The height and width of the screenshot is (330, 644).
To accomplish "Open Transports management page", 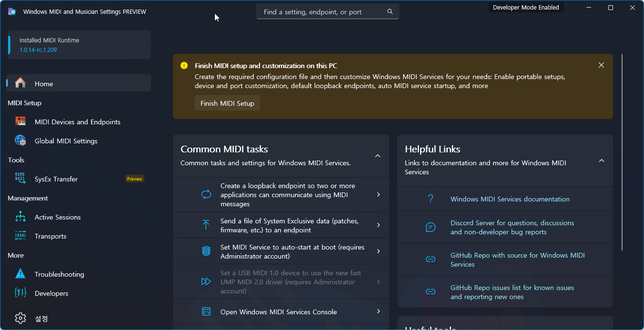I will tap(79, 236).
